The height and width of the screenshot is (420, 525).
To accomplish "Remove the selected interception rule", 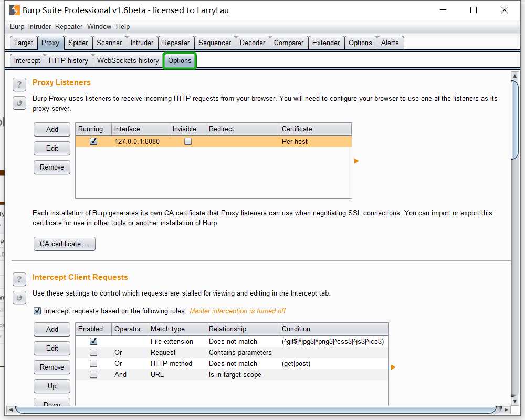I will [x=52, y=367].
